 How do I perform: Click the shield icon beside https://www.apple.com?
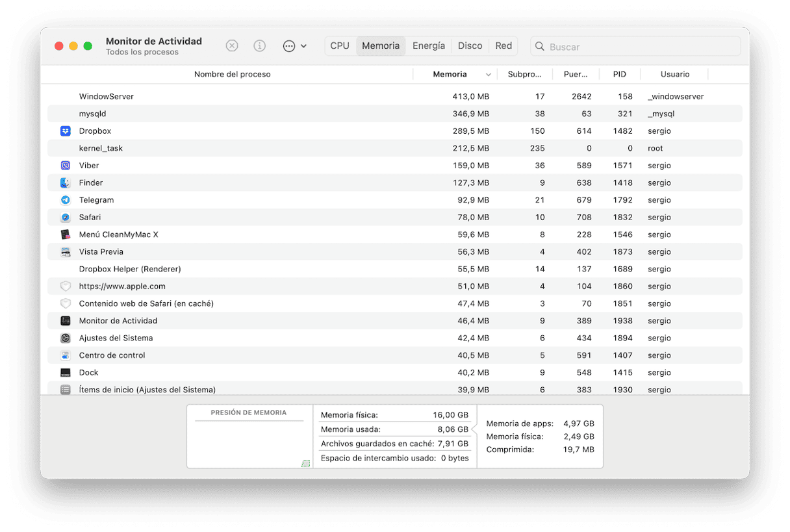(x=65, y=286)
